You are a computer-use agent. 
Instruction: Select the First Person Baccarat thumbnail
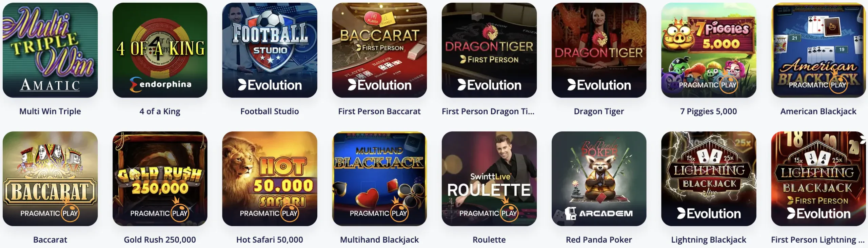pyautogui.click(x=379, y=50)
